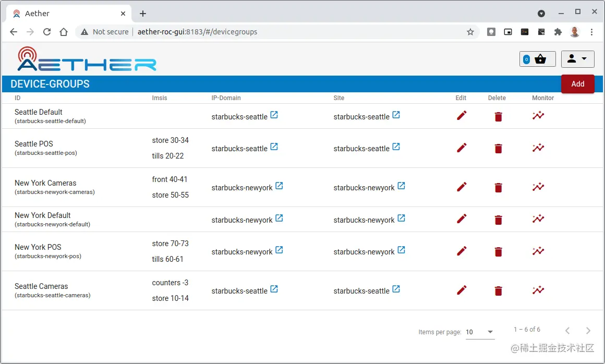Open monitor for Seattle POS group
Viewport: 605px width, 364px height.
point(538,147)
